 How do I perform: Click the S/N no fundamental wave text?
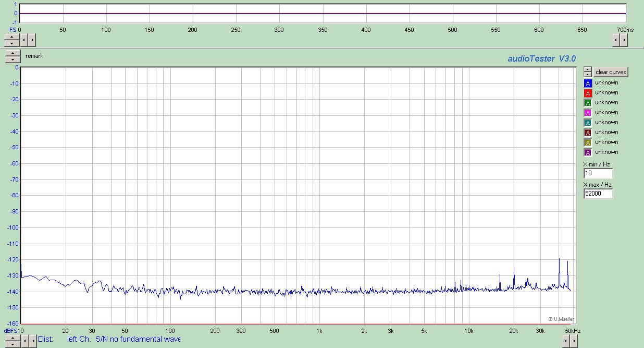coord(138,339)
